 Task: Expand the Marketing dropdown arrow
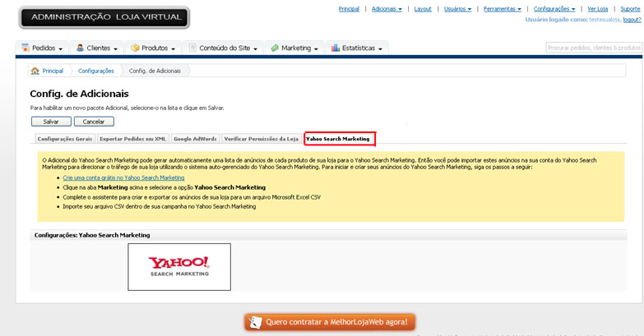pos(317,48)
